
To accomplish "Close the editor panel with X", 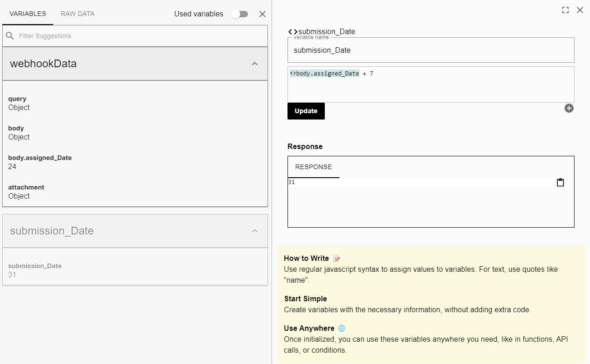I will [580, 10].
